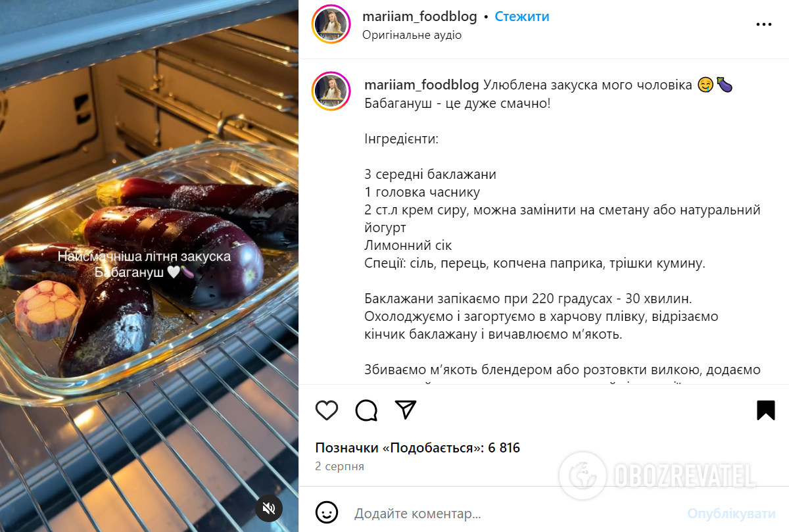Viewport: 789px width, 532px height.
Task: Open the Оригінальне аудіо audio link
Action: click(x=412, y=35)
